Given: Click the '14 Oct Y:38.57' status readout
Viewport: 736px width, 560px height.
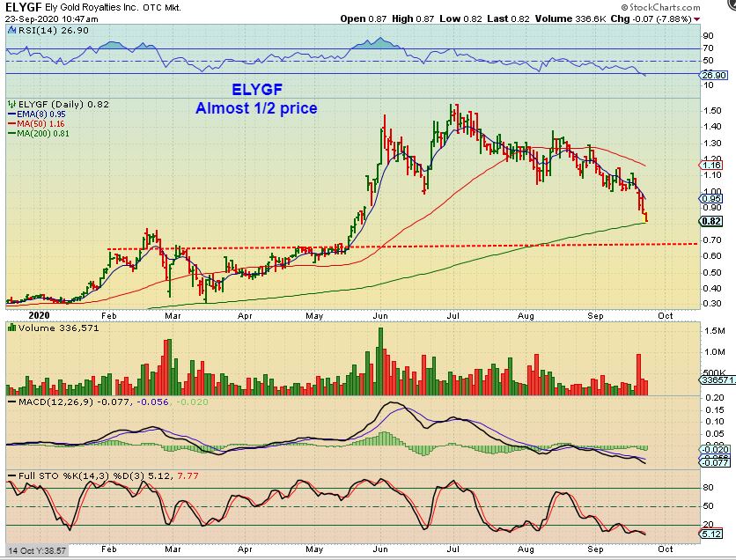Looking at the screenshot, I should [38, 550].
